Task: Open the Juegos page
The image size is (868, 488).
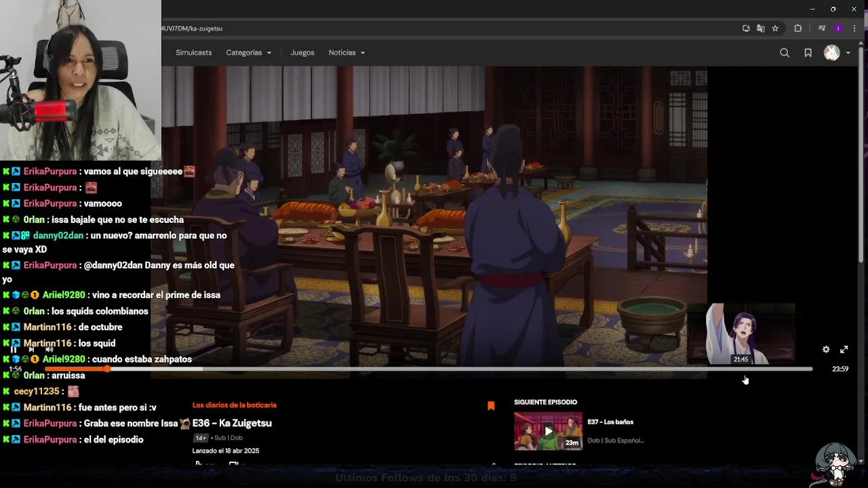Action: (x=302, y=53)
